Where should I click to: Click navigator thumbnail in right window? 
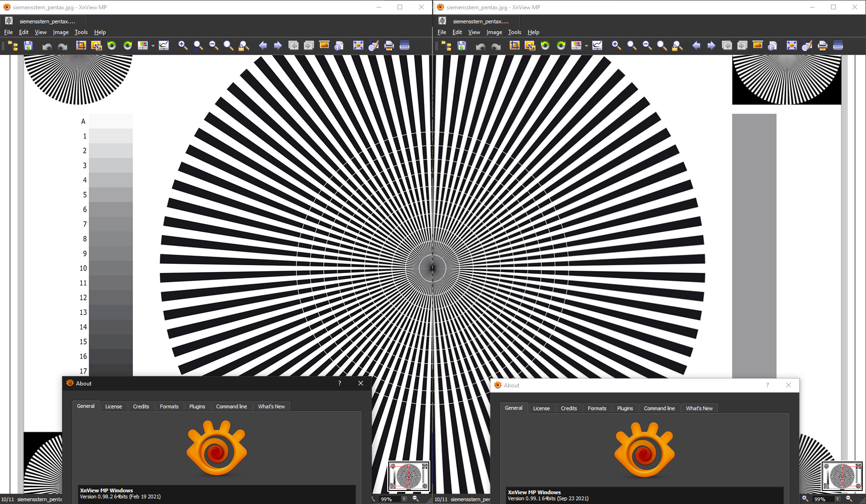coord(842,476)
